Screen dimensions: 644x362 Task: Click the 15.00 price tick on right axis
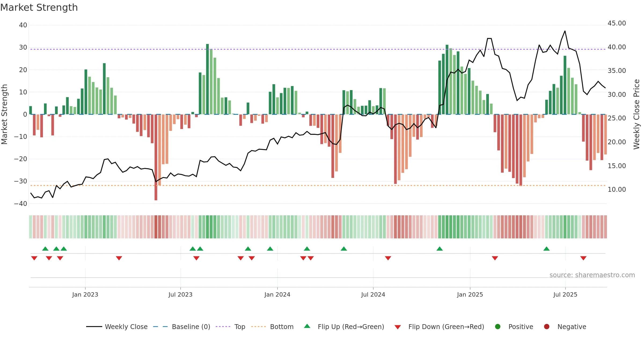coord(617,166)
